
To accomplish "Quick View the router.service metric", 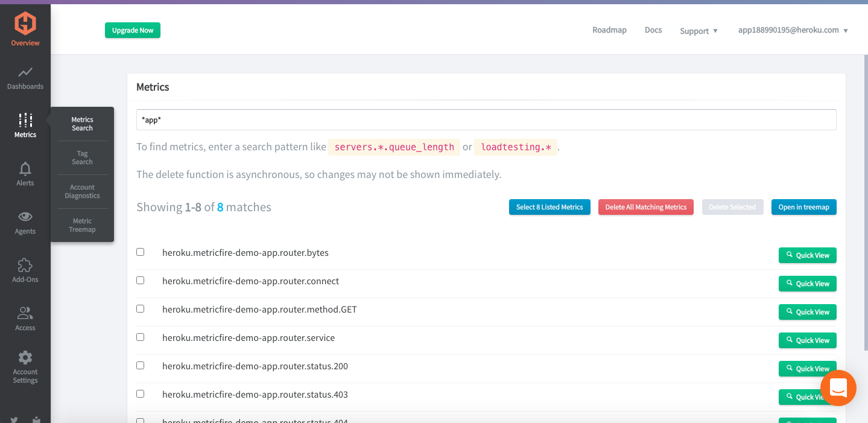I will coord(807,340).
